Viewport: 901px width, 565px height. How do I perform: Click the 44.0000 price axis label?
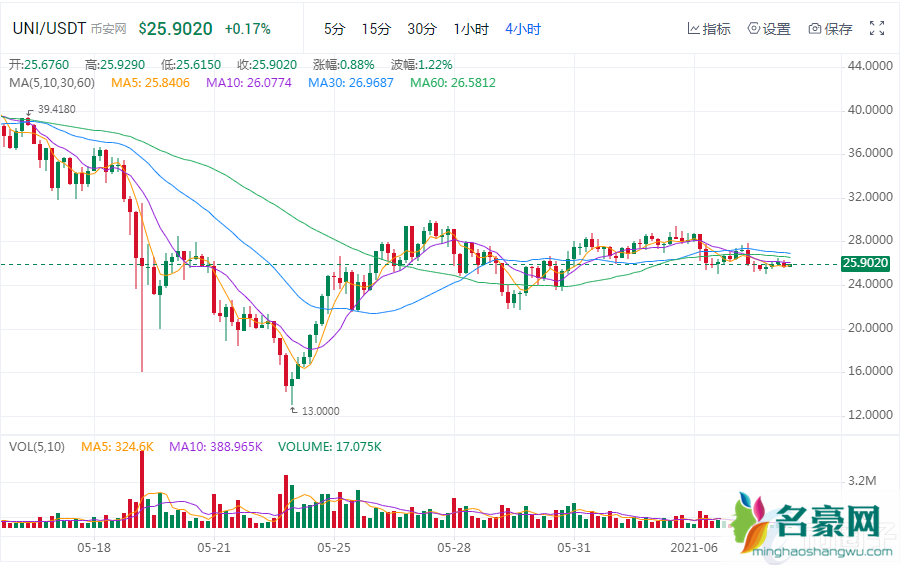pos(870,66)
